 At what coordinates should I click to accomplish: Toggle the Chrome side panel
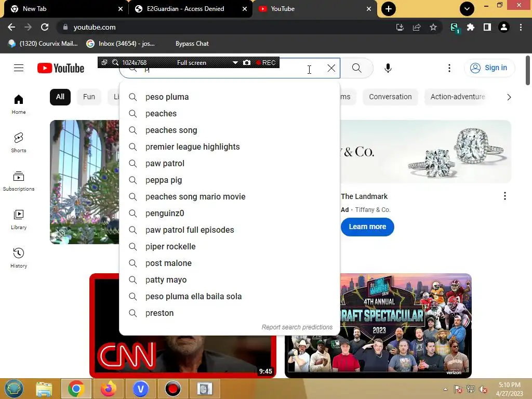click(x=487, y=27)
